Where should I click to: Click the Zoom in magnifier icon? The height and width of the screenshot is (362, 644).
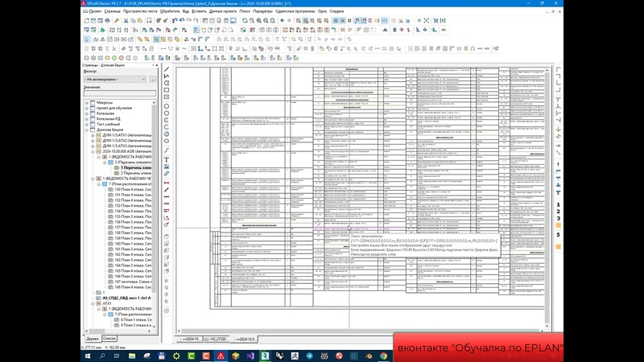pyautogui.click(x=258, y=21)
